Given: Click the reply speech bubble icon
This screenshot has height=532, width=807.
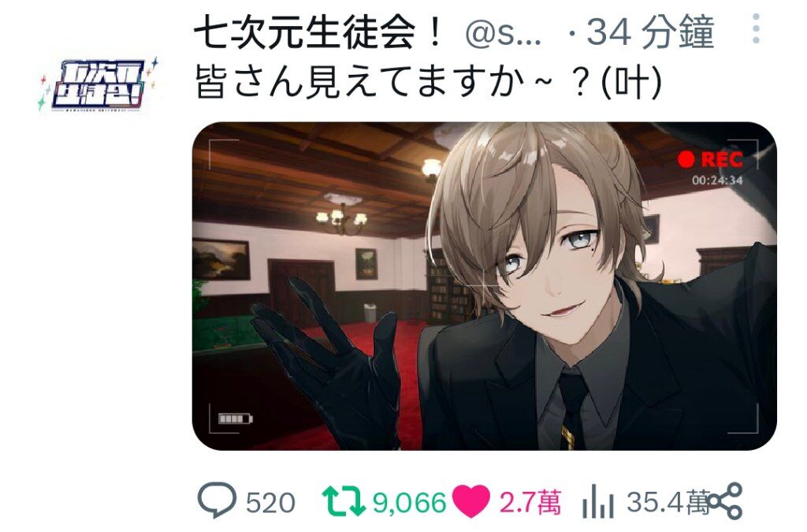Looking at the screenshot, I should click(218, 500).
